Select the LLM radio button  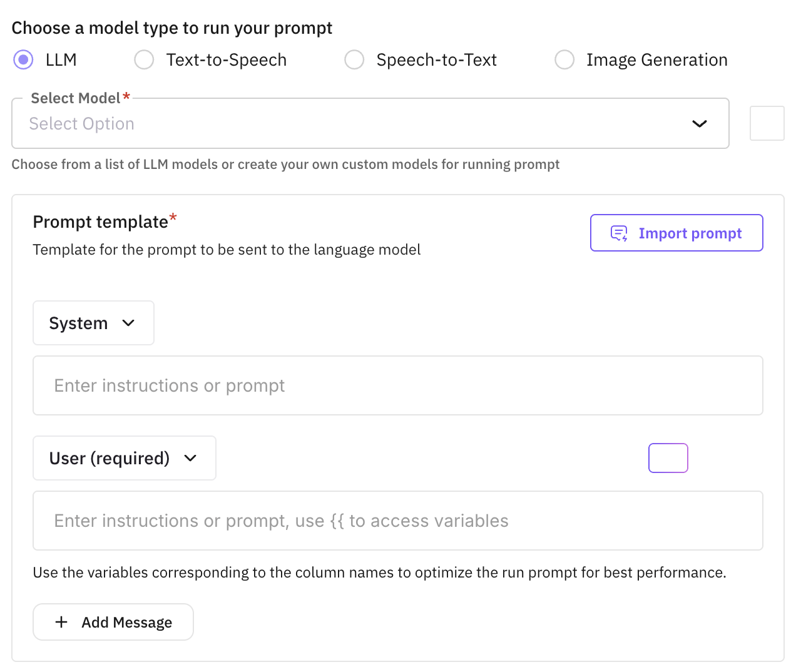(24, 60)
